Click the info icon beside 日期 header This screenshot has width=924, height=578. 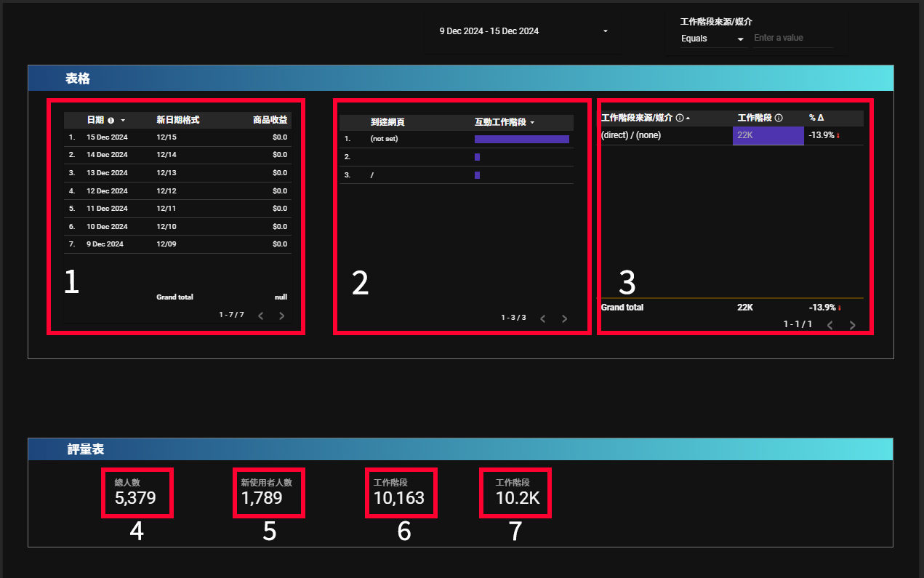point(111,120)
